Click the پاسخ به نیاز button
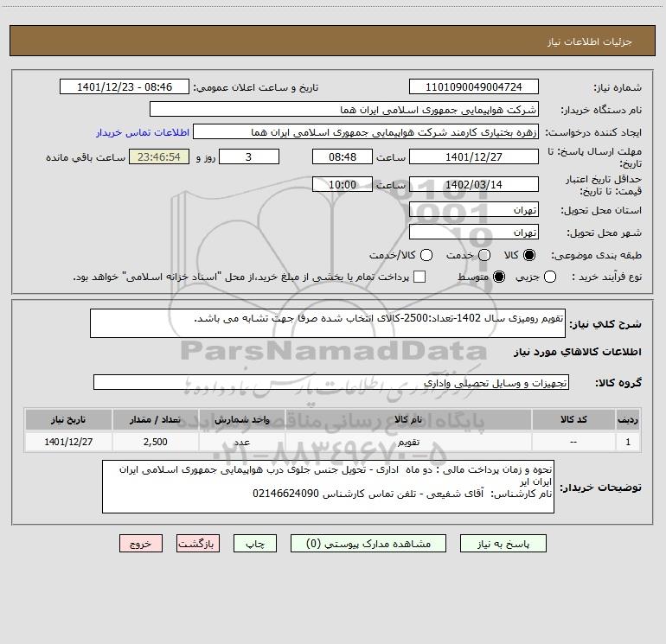Image resolution: width=666 pixels, height=644 pixels. (x=503, y=544)
